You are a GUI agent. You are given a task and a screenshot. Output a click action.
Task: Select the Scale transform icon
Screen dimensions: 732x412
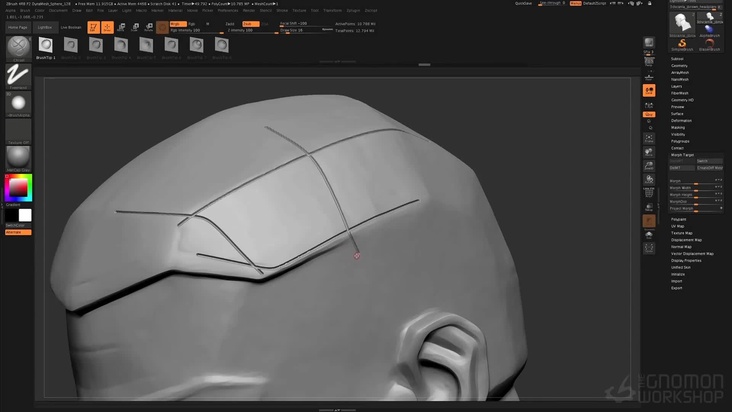coord(135,27)
